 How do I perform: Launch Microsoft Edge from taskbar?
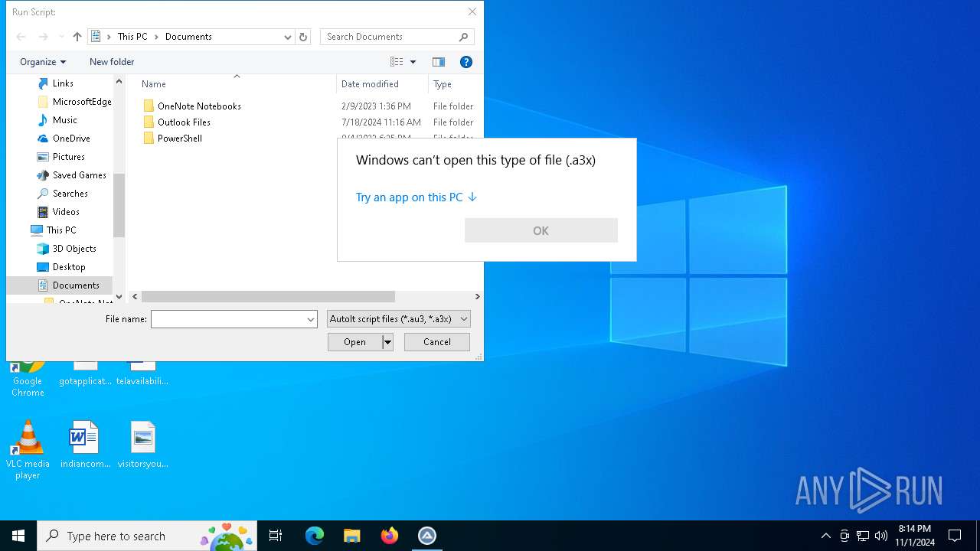[315, 536]
